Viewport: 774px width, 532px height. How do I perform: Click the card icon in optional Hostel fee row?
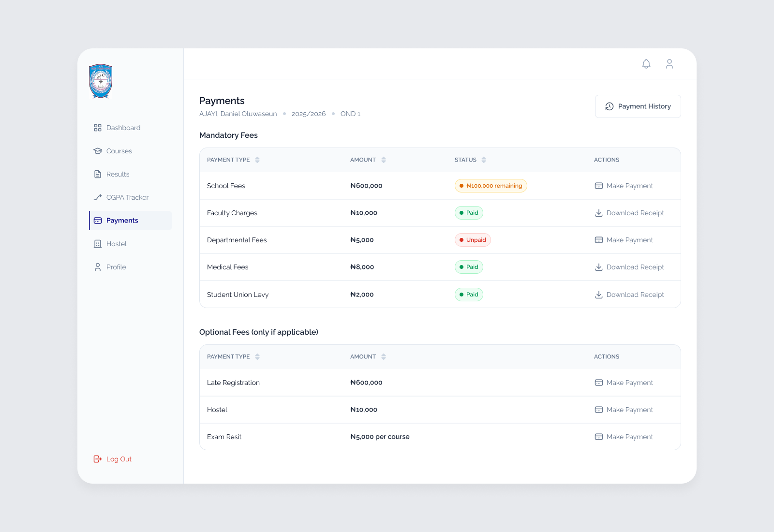click(599, 410)
